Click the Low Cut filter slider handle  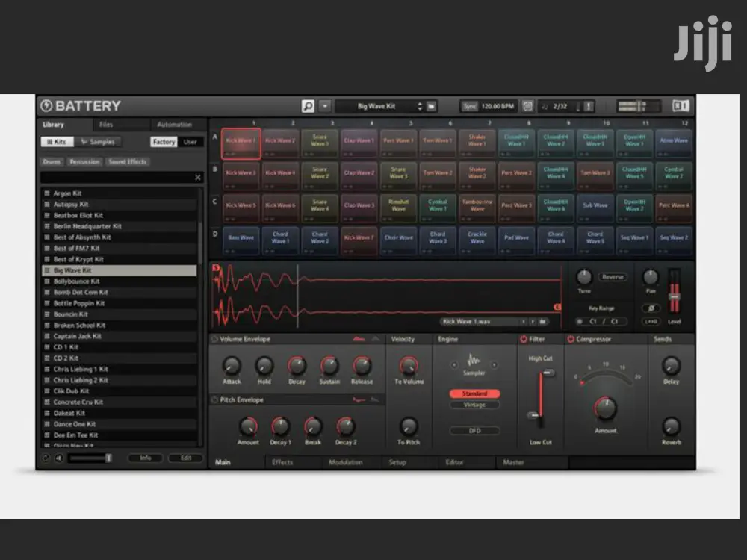point(533,415)
